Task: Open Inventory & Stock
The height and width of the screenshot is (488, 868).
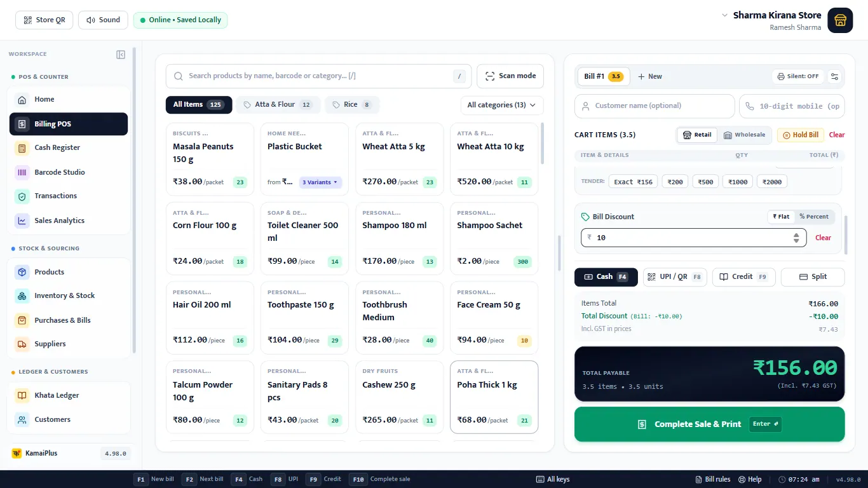Action: 69,295
